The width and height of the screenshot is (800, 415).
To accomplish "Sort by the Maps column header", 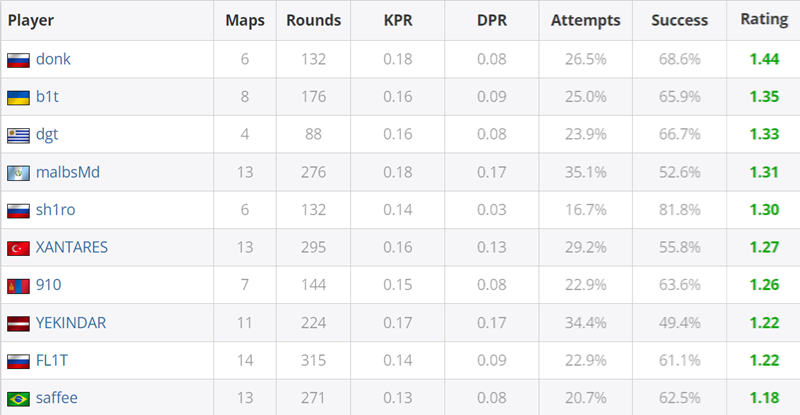I will tap(245, 20).
